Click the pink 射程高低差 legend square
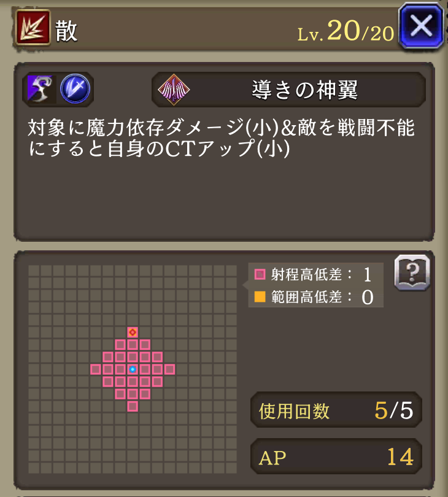The width and height of the screenshot is (448, 497). [x=260, y=274]
